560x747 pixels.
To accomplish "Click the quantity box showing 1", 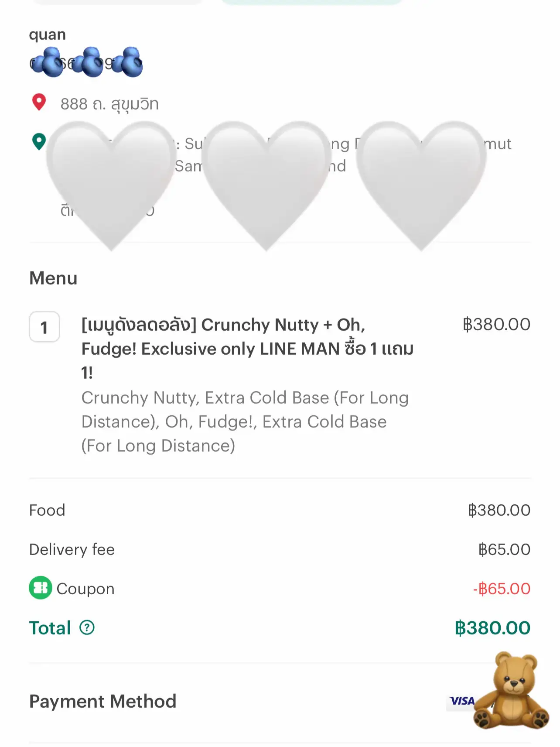I will (x=44, y=327).
